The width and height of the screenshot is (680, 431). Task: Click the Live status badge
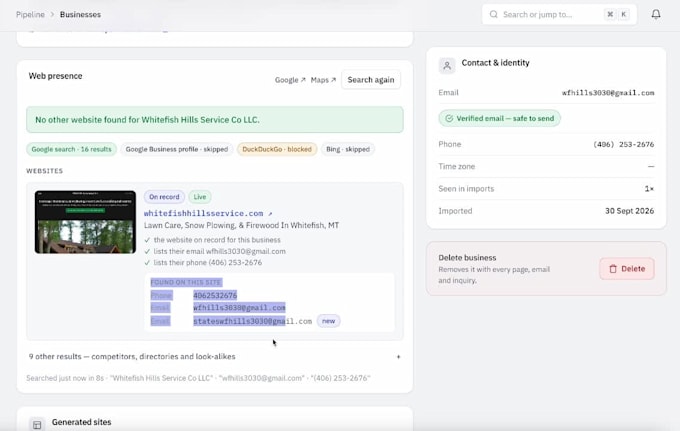(200, 197)
